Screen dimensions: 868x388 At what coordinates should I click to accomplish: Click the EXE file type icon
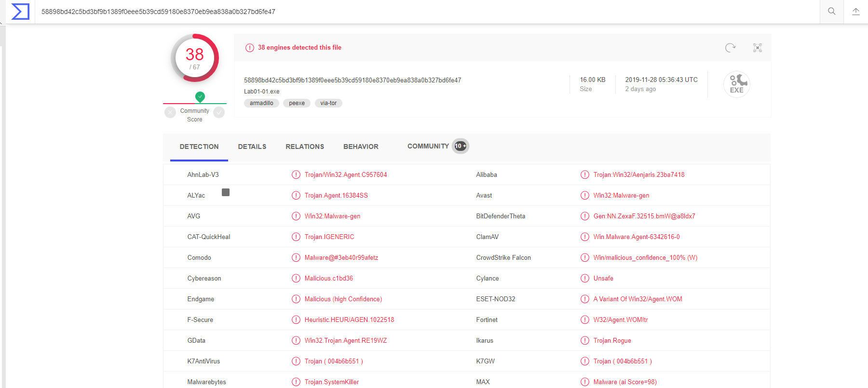737,84
